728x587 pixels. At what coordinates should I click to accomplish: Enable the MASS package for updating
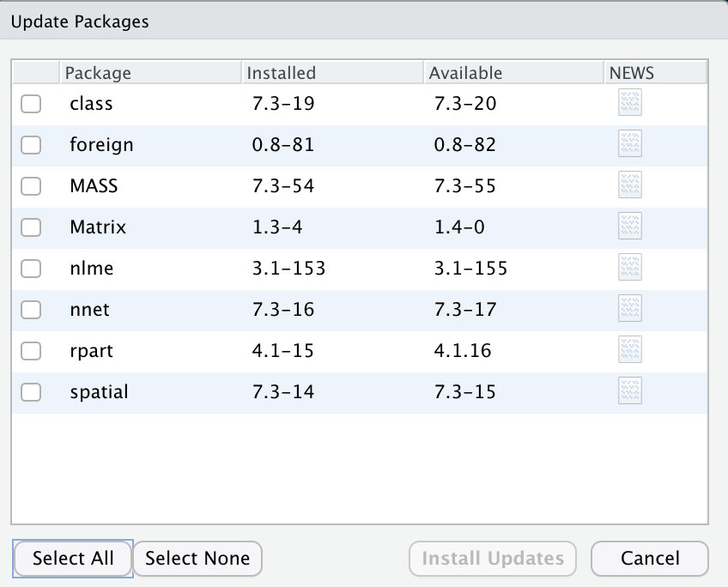point(31,185)
